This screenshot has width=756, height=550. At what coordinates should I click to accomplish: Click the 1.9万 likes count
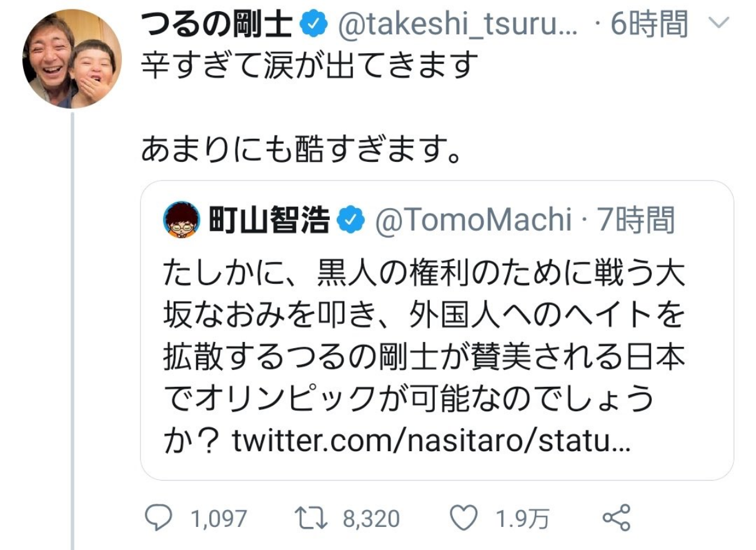pyautogui.click(x=522, y=518)
